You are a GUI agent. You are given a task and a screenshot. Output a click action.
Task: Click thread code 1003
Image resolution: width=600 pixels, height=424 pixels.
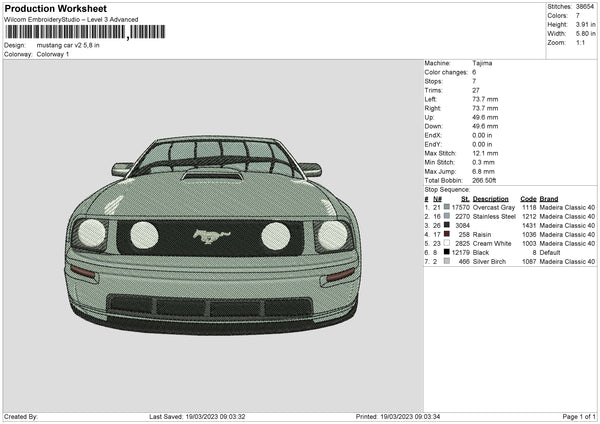tap(529, 243)
